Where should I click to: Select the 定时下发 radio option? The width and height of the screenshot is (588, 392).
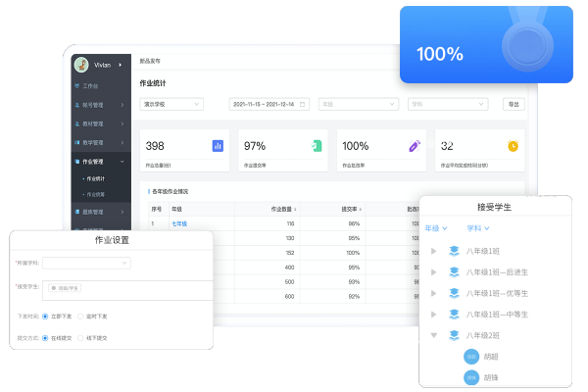[x=80, y=318]
